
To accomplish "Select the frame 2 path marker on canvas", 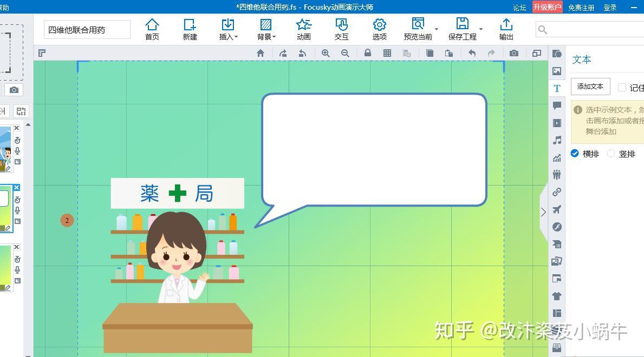I will click(67, 220).
